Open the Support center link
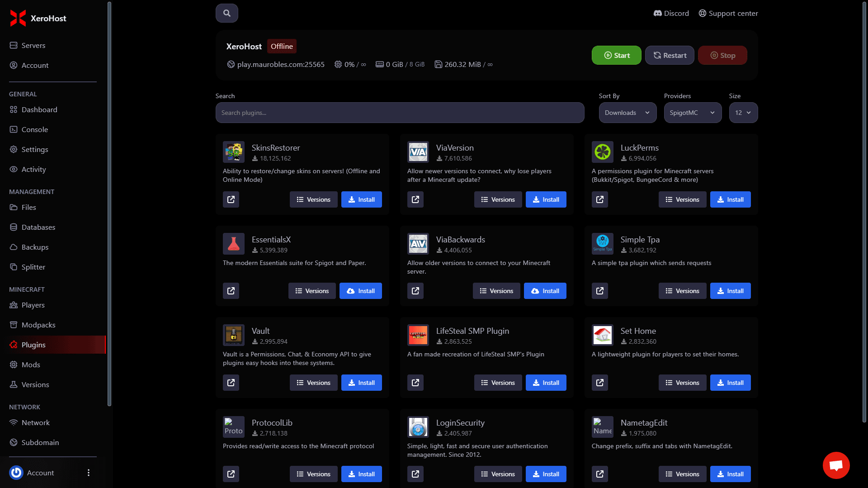The height and width of the screenshot is (488, 868). pyautogui.click(x=728, y=13)
